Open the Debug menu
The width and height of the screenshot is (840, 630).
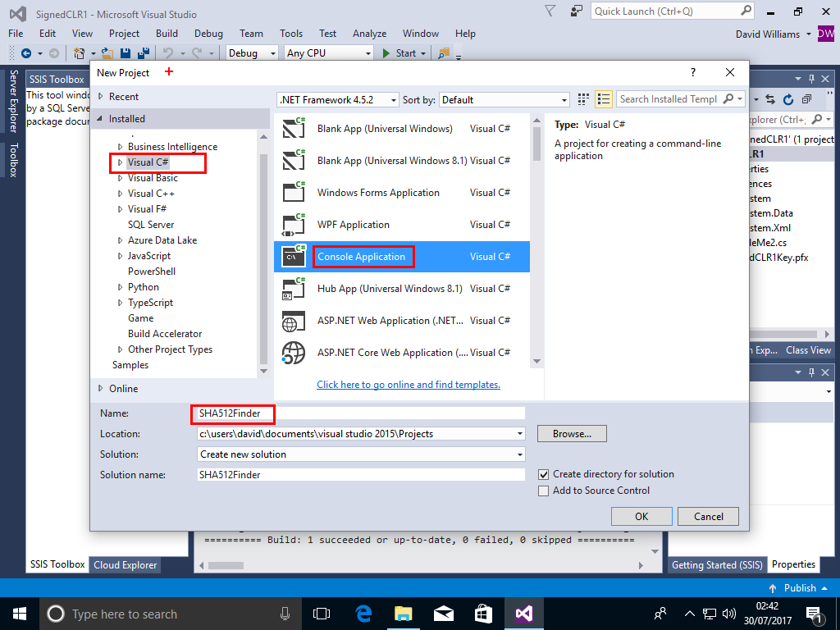tap(208, 34)
